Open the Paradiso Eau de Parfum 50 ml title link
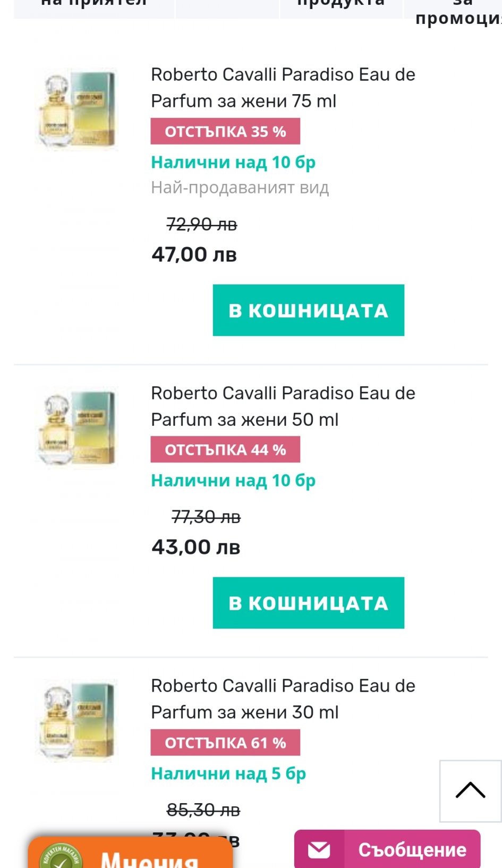The height and width of the screenshot is (868, 502). [x=283, y=407]
